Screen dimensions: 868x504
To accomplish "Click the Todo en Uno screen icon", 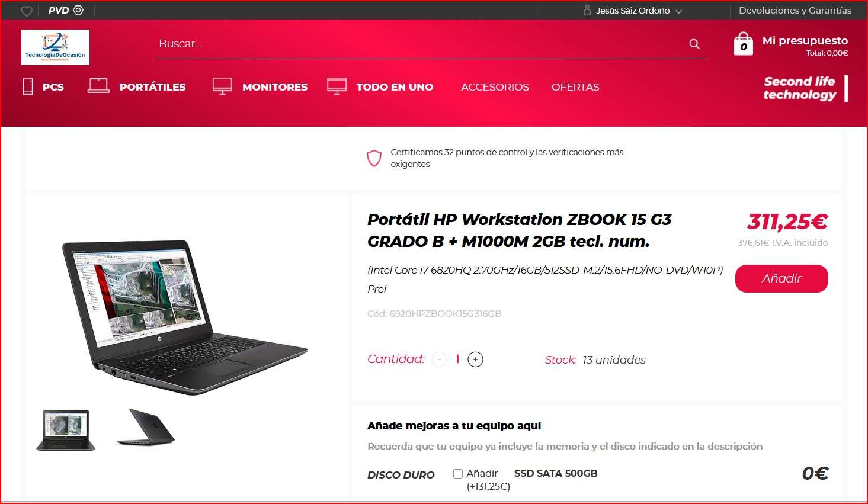I will [337, 86].
